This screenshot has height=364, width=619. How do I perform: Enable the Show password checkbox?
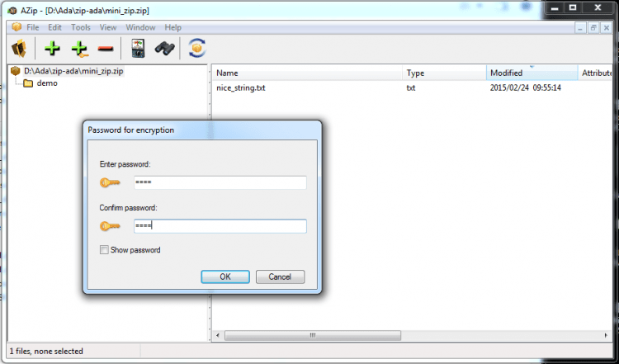coord(104,249)
